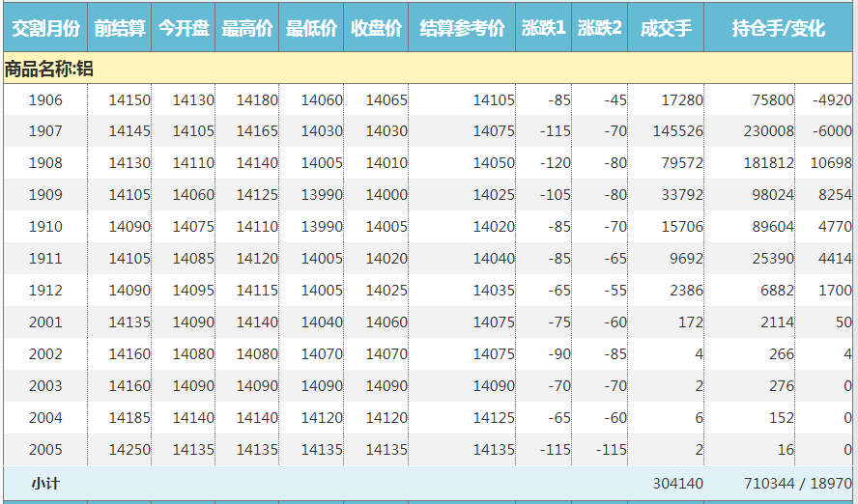Click the 涨跌1 column header
The width and height of the screenshot is (858, 504).
543,29
